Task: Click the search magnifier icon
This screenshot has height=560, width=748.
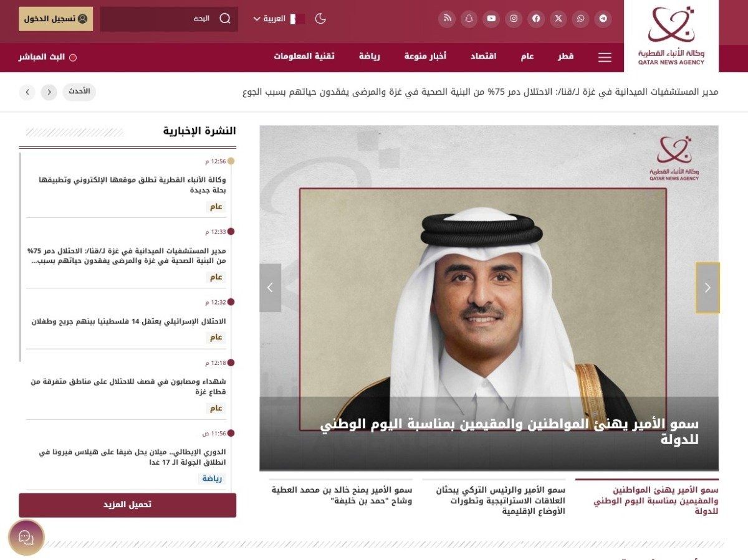Action: coord(225,19)
